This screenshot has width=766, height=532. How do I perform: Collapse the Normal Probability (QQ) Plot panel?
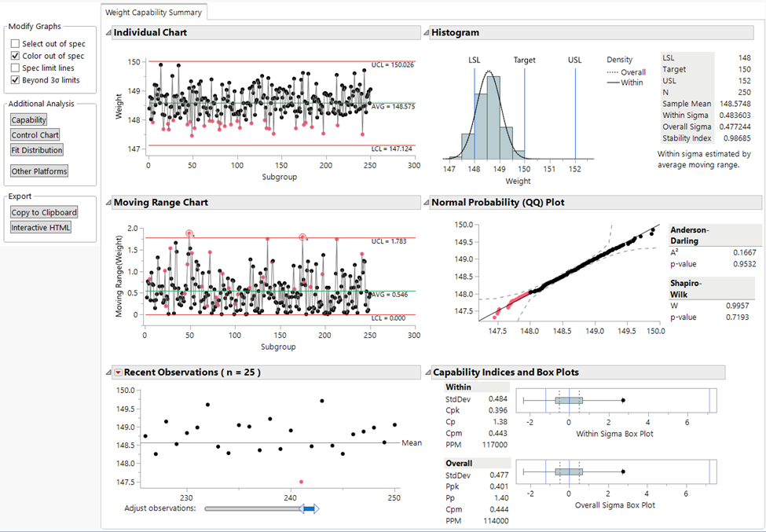click(426, 202)
